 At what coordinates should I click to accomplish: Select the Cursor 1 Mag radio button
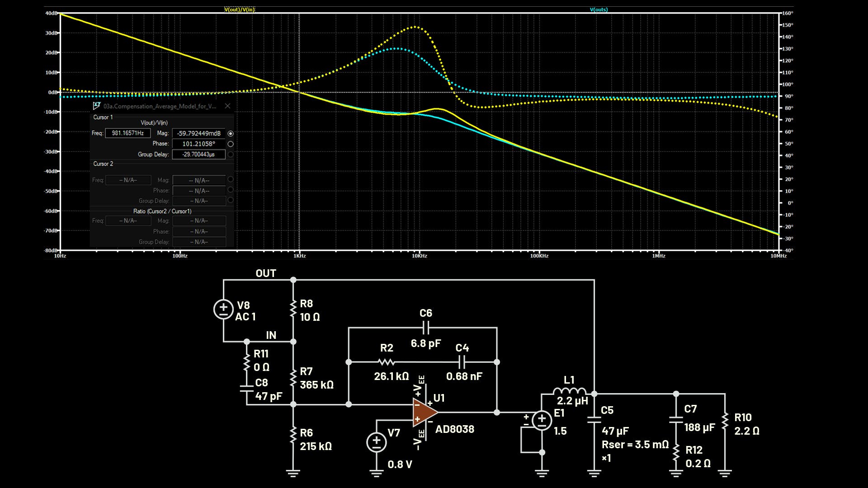pyautogui.click(x=231, y=134)
